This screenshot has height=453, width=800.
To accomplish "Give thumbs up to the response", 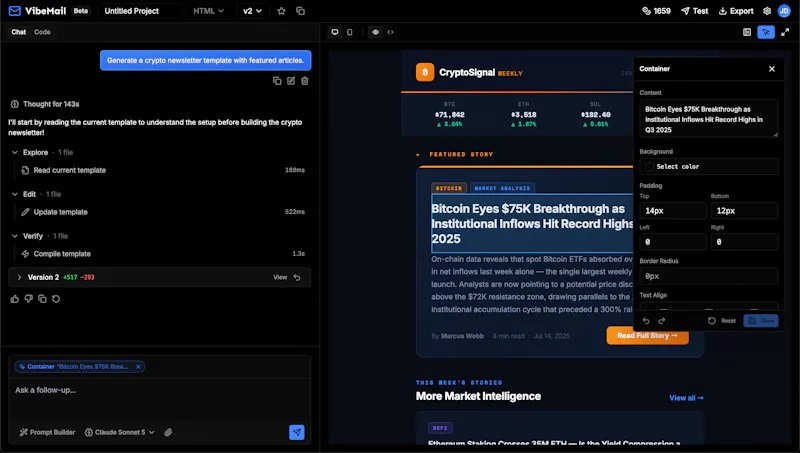I will click(x=15, y=299).
